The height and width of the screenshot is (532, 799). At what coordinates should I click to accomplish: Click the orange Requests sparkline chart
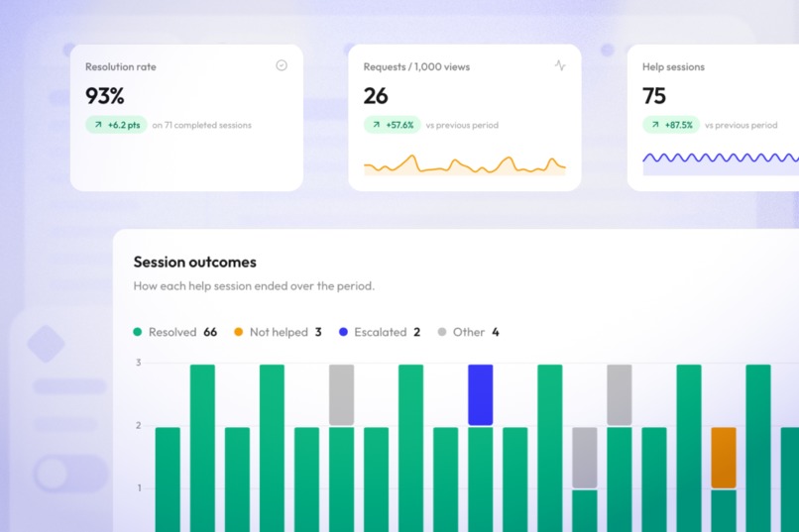point(465,164)
